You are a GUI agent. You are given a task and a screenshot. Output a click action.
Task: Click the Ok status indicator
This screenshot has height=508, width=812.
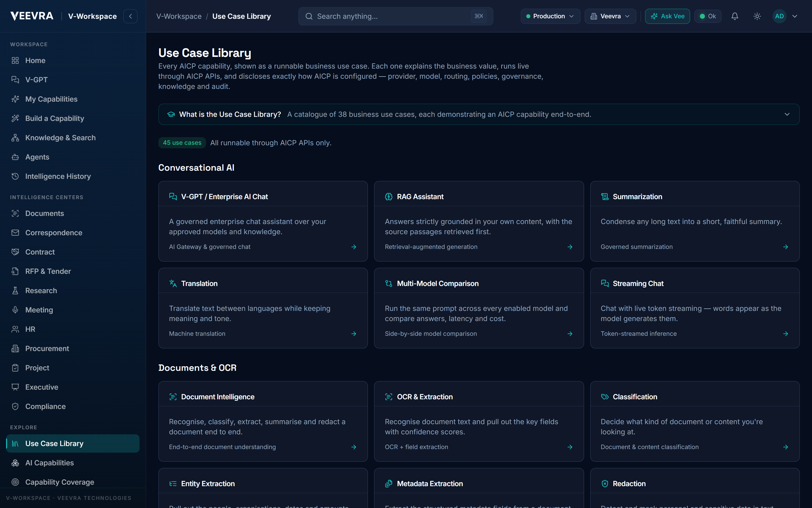coord(708,16)
